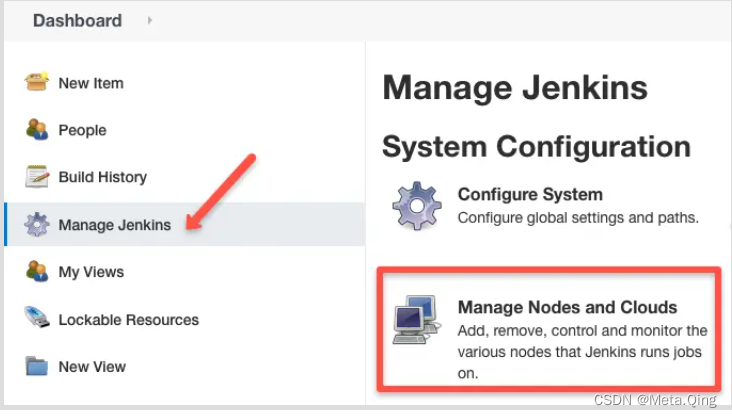Viewport: 732px width, 417px height.
Task: Open the New Item link
Action: tap(91, 83)
